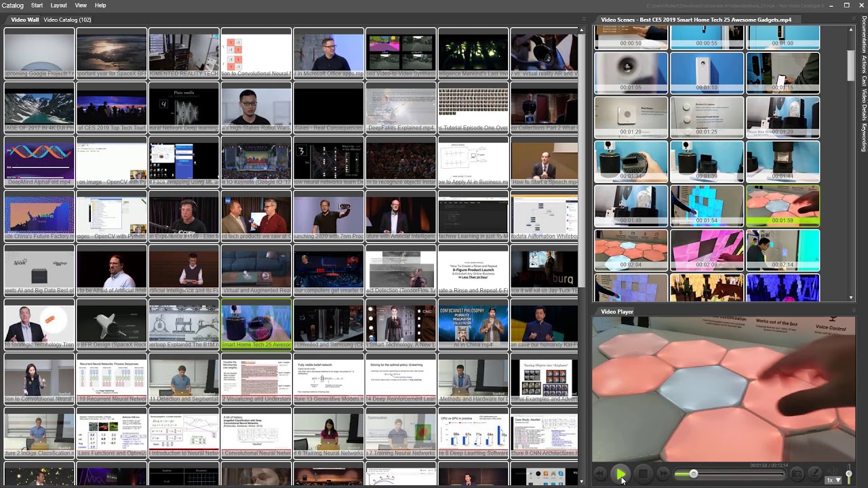Select scene thumbnail at 00:01:05
The height and width of the screenshot is (488, 868).
[631, 73]
